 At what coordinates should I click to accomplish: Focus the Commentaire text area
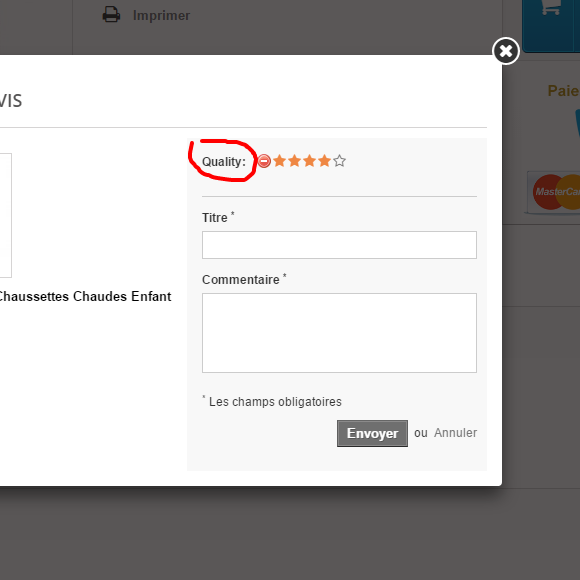(339, 333)
